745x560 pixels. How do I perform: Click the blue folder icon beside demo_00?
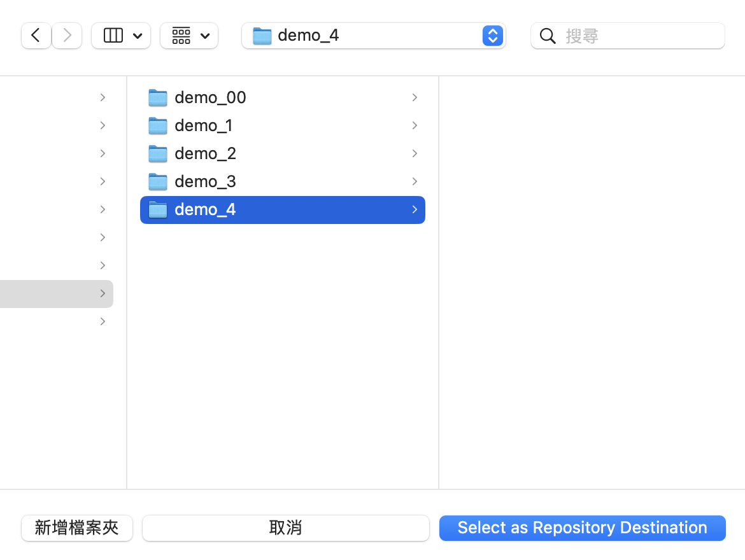[157, 97]
